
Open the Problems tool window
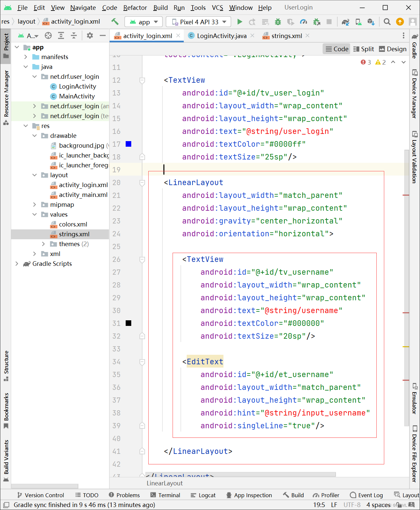124,495
